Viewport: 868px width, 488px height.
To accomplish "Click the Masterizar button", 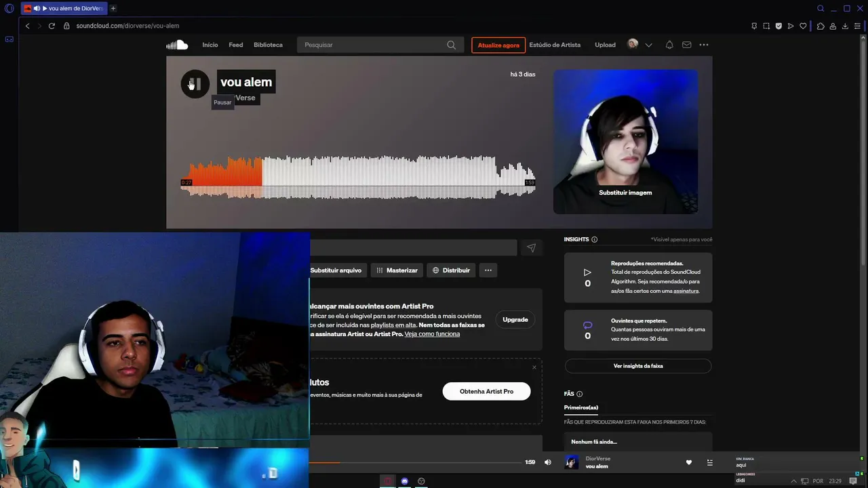I will pos(397,270).
